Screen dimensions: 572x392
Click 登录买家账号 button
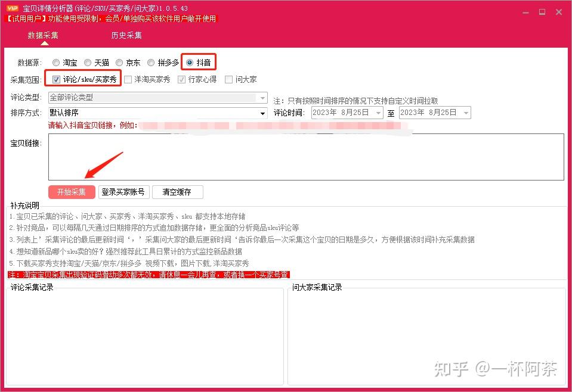(123, 192)
